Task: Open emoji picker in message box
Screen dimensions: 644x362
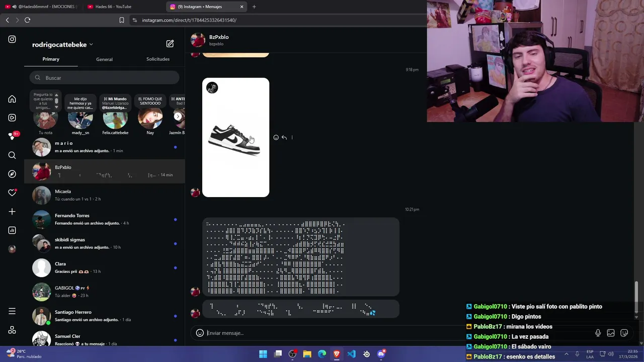Action: pos(200,333)
